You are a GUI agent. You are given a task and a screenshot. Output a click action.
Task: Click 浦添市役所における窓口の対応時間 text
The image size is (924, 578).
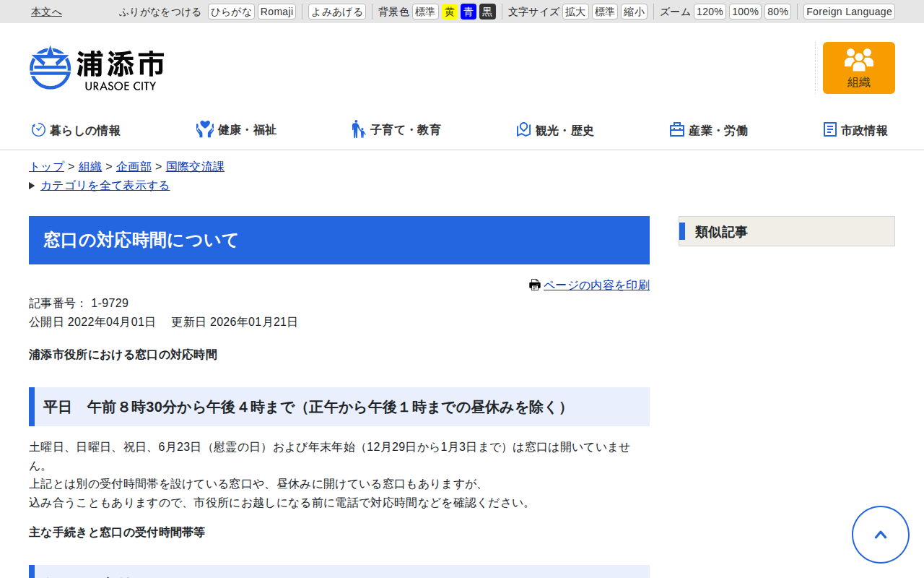(123, 355)
